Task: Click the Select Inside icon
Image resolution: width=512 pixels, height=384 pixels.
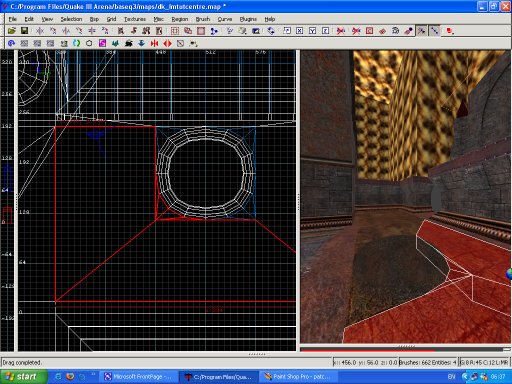Action: (x=159, y=31)
